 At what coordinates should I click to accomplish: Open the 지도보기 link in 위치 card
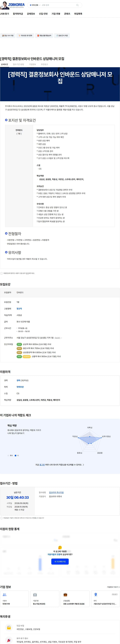pos(114,594)
